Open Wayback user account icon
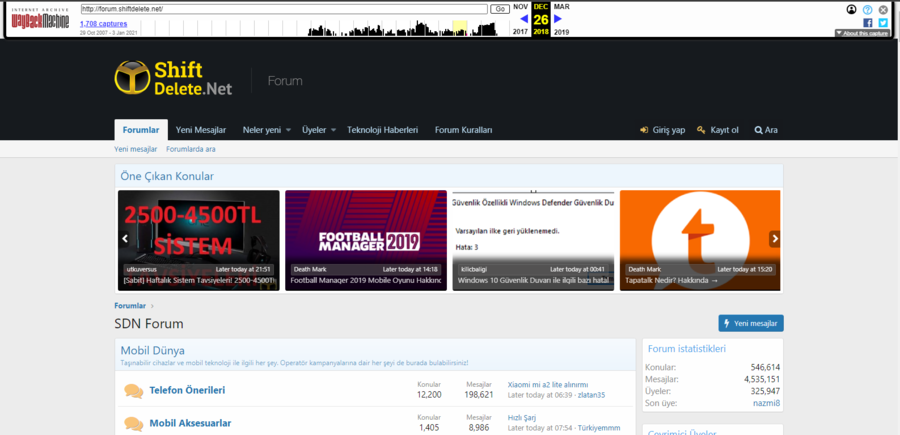 tap(851, 9)
